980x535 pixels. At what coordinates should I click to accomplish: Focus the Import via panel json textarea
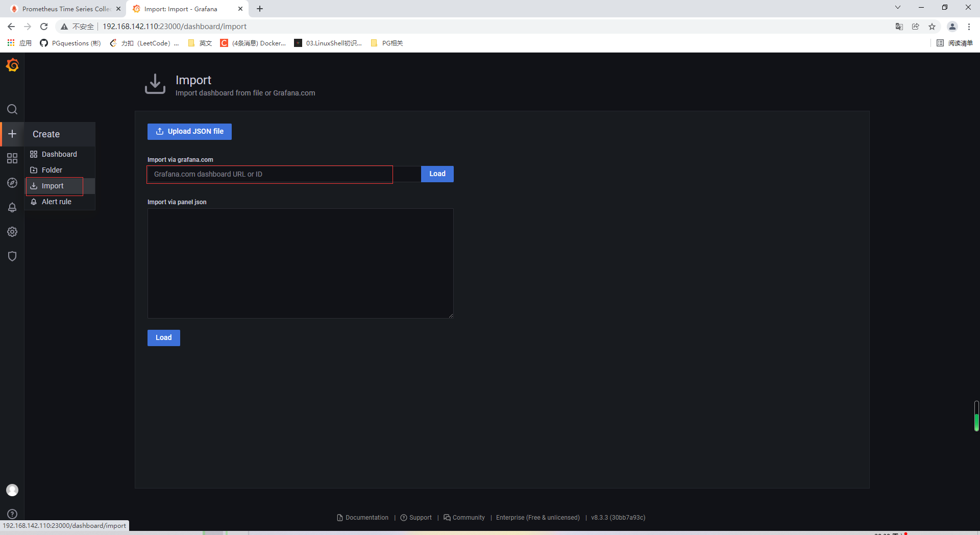(x=300, y=263)
